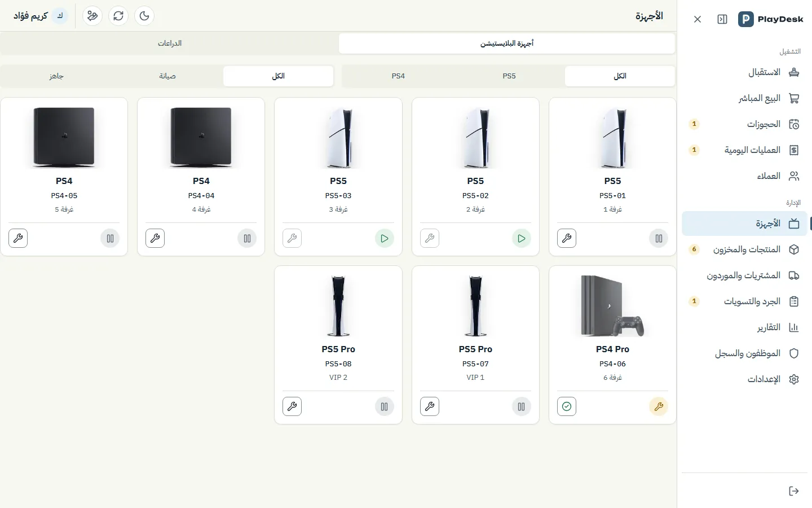Click the hand-with-person icon in top bar
The height and width of the screenshot is (508, 812).
click(92, 16)
